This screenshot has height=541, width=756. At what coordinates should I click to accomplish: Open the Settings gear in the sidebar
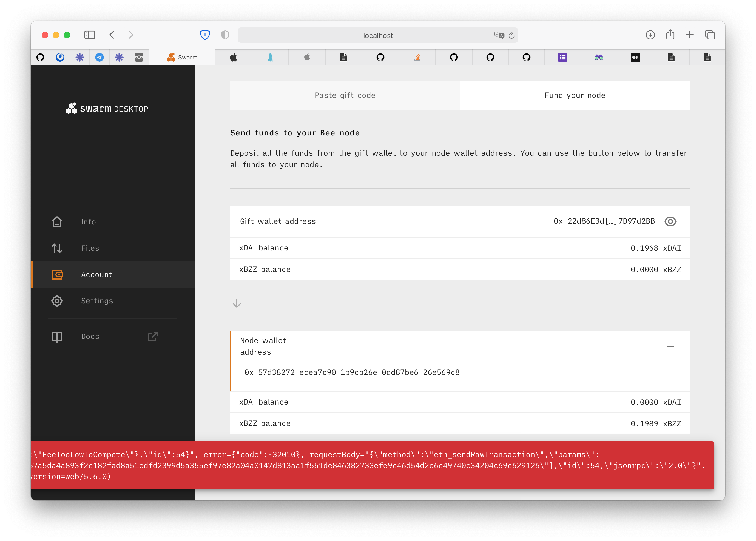[x=57, y=301]
